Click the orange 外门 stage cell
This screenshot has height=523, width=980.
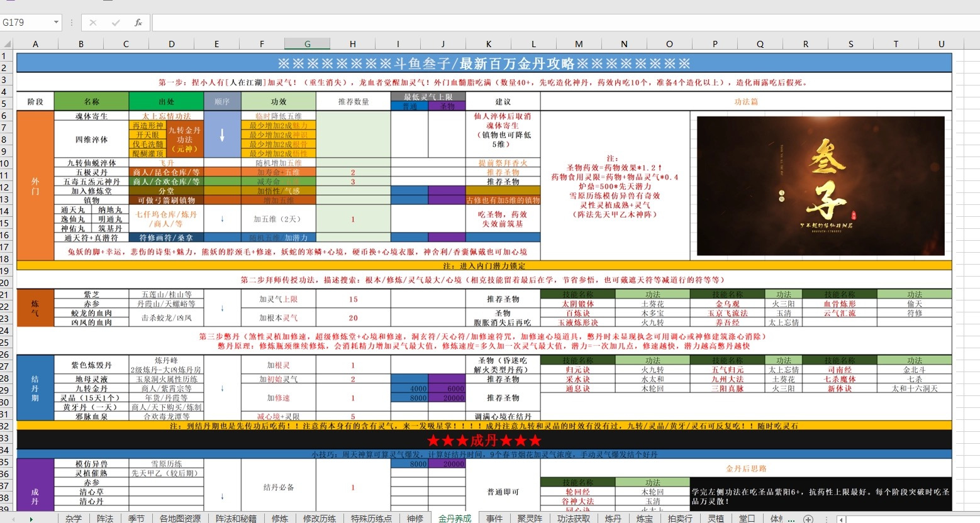tap(35, 186)
